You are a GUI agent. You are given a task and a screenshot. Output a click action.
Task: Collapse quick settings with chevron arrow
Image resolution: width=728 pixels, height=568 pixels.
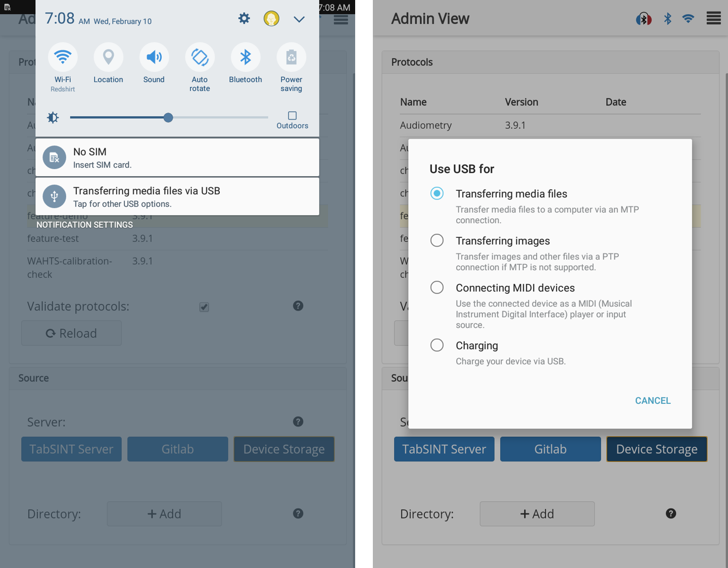pos(299,19)
